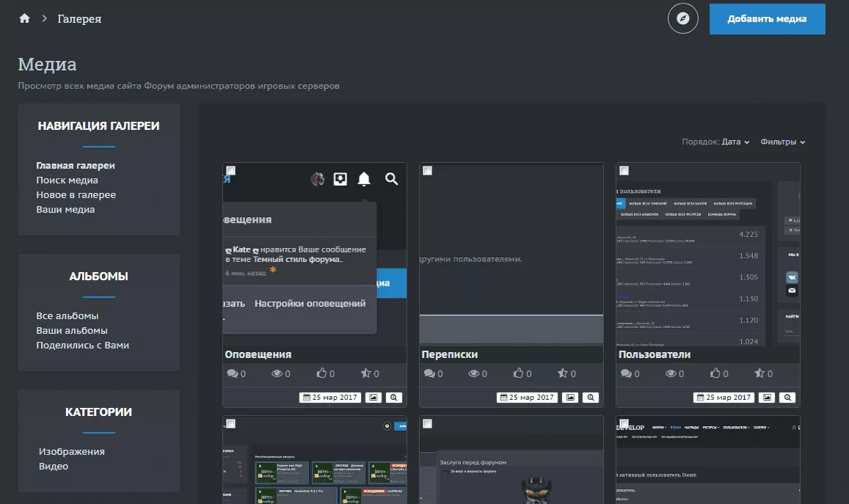
Task: Open Все альбомы in albums list
Action: [x=67, y=315]
